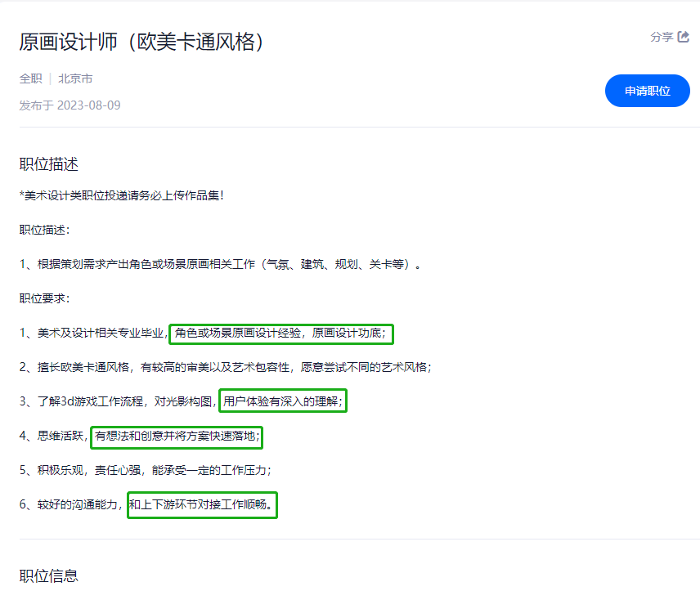Click the line *美术设计类职位投递请务必上传作品集！
The image size is (700, 591).
[x=122, y=195]
